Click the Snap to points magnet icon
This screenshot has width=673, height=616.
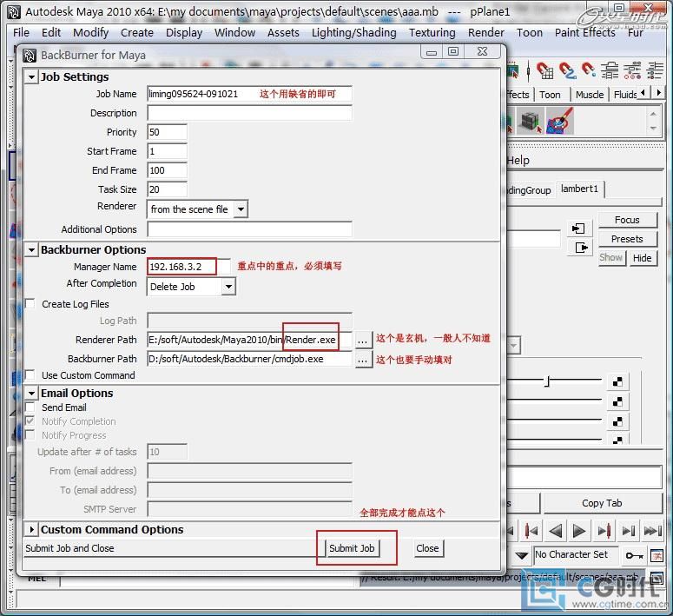[x=589, y=70]
